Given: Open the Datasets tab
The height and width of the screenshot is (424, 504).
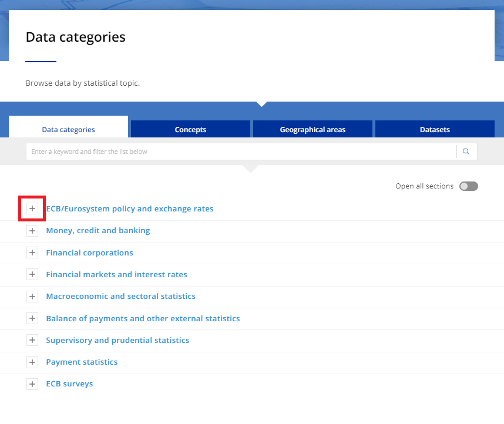Looking at the screenshot, I should [x=435, y=130].
